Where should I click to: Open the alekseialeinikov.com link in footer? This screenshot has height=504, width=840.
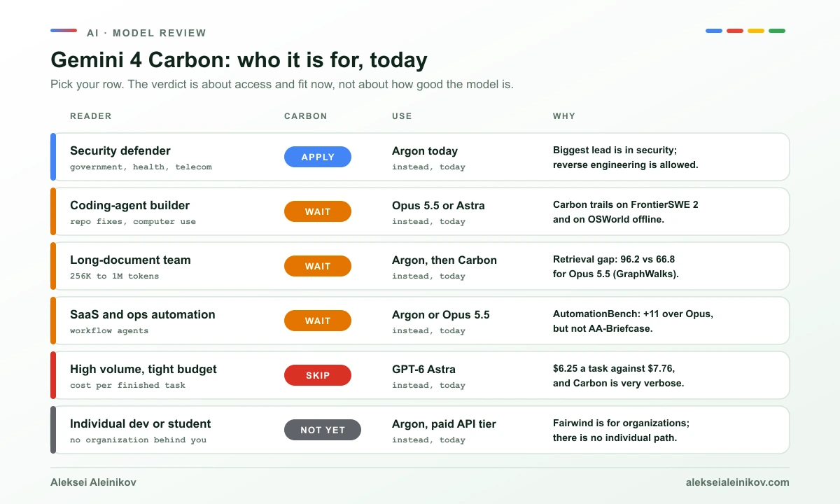(x=738, y=482)
